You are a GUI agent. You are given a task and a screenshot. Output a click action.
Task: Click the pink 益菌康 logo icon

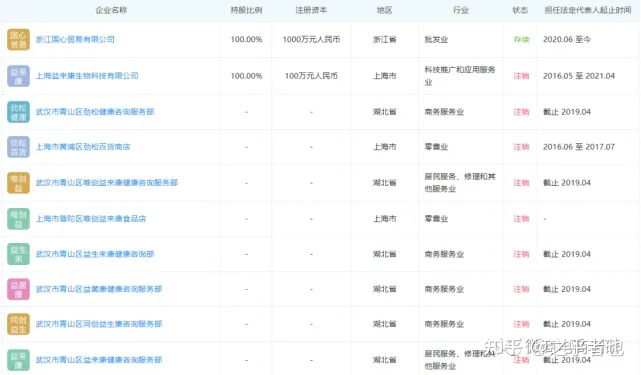18,289
